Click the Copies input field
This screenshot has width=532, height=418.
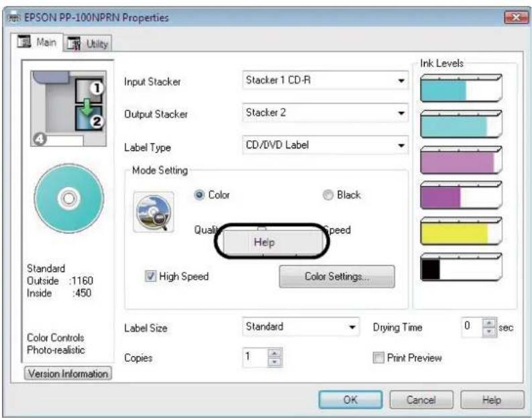256,357
